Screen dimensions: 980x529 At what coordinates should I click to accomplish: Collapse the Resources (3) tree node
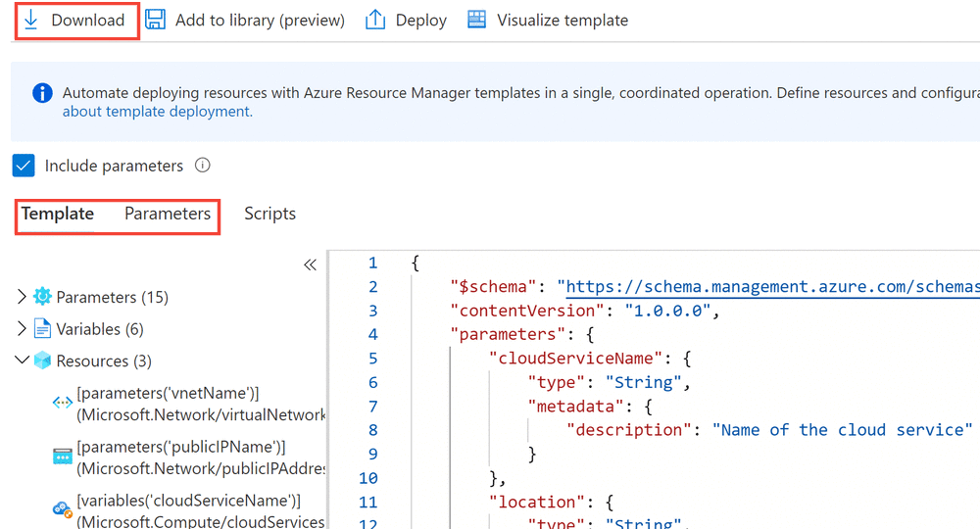[23, 361]
